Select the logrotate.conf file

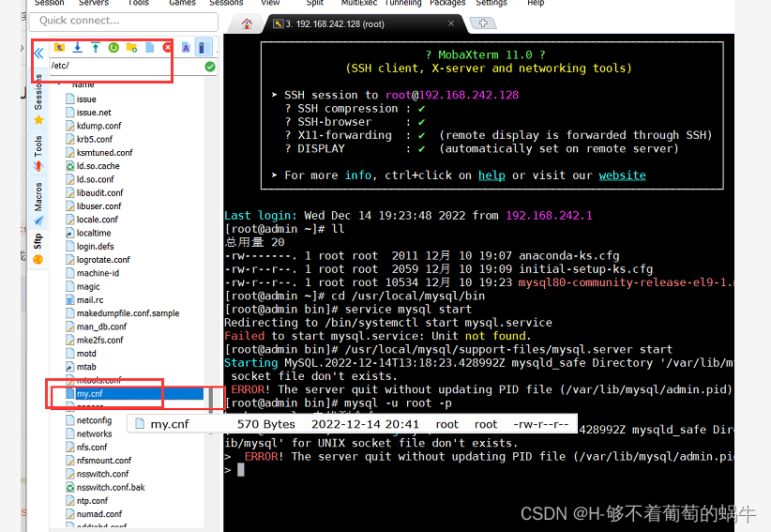pyautogui.click(x=103, y=260)
